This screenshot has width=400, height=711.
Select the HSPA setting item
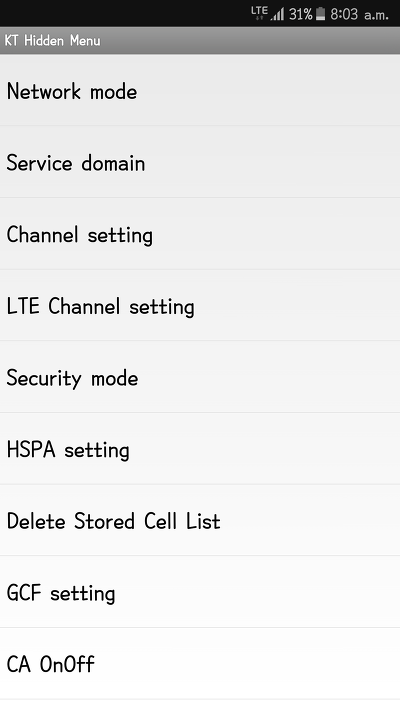(200, 448)
